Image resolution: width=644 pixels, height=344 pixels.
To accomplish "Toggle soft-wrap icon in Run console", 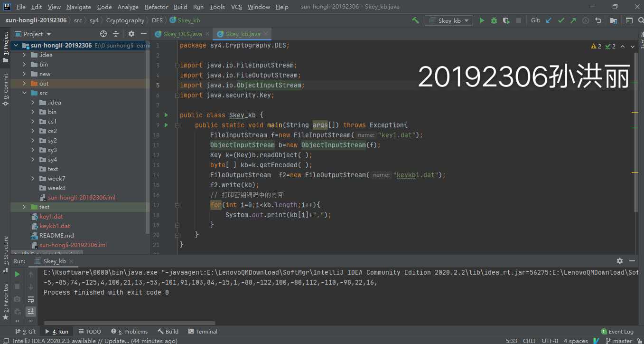I will click(x=31, y=299).
